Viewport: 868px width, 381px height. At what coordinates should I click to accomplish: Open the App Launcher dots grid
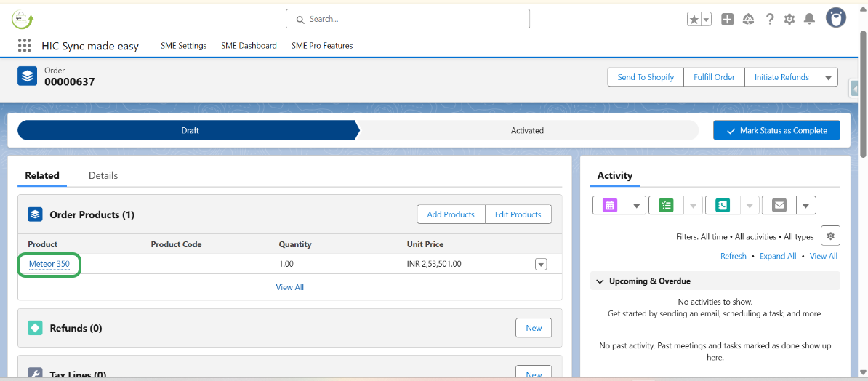[x=24, y=45]
